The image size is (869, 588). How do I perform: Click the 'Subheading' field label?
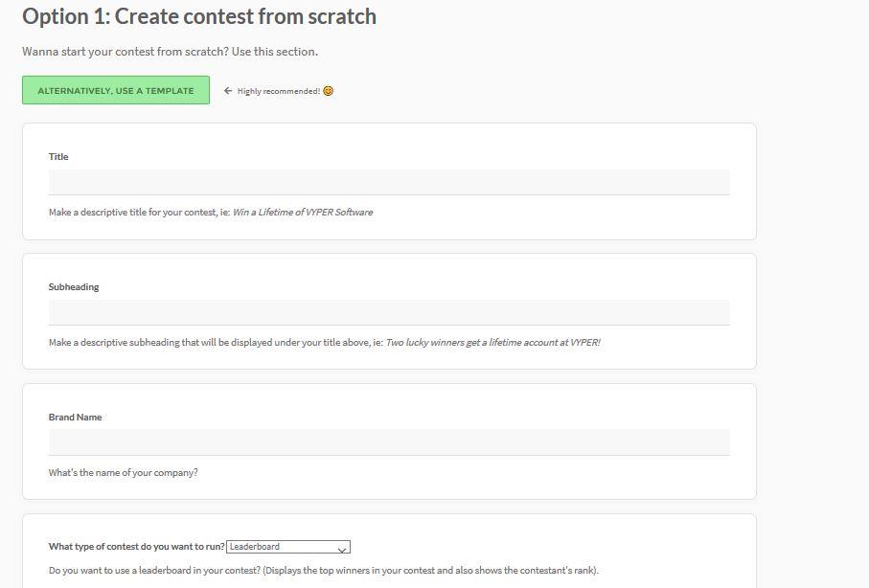[x=74, y=286]
